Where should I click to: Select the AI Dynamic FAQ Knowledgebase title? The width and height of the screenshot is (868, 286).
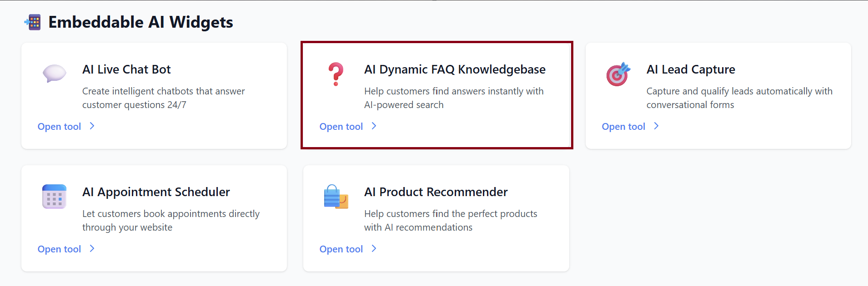455,69
